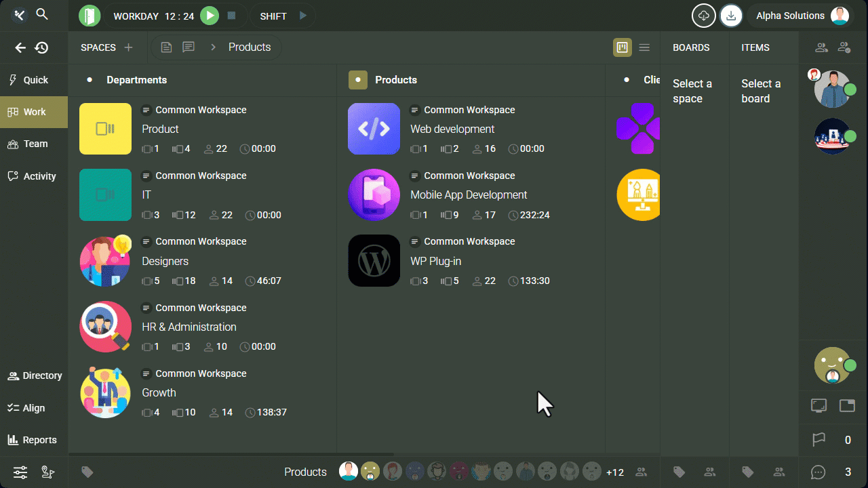Toggle the Products column selector square
The image size is (868, 488).
click(x=358, y=80)
